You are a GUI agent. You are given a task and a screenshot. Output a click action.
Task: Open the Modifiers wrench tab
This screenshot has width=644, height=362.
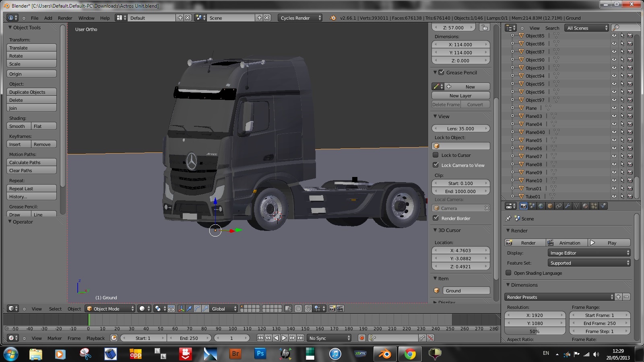coord(568,206)
